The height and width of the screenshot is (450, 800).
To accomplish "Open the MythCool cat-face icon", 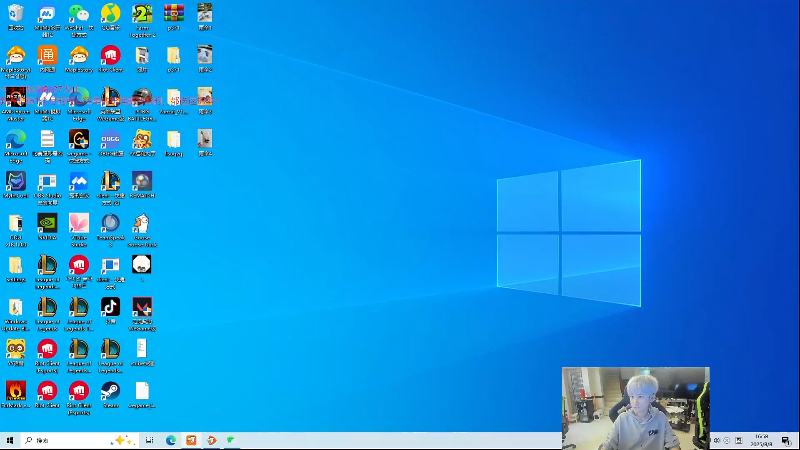I will (16, 181).
